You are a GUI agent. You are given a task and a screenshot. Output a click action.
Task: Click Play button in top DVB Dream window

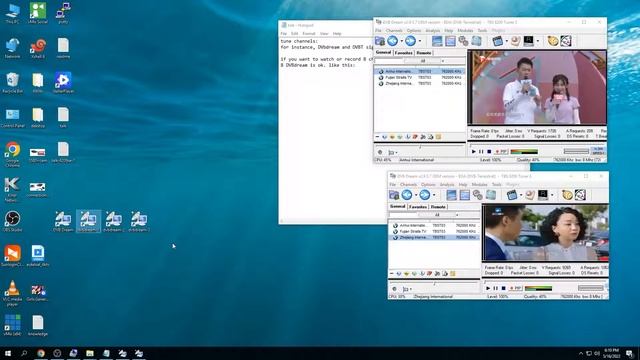pyautogui.click(x=473, y=151)
